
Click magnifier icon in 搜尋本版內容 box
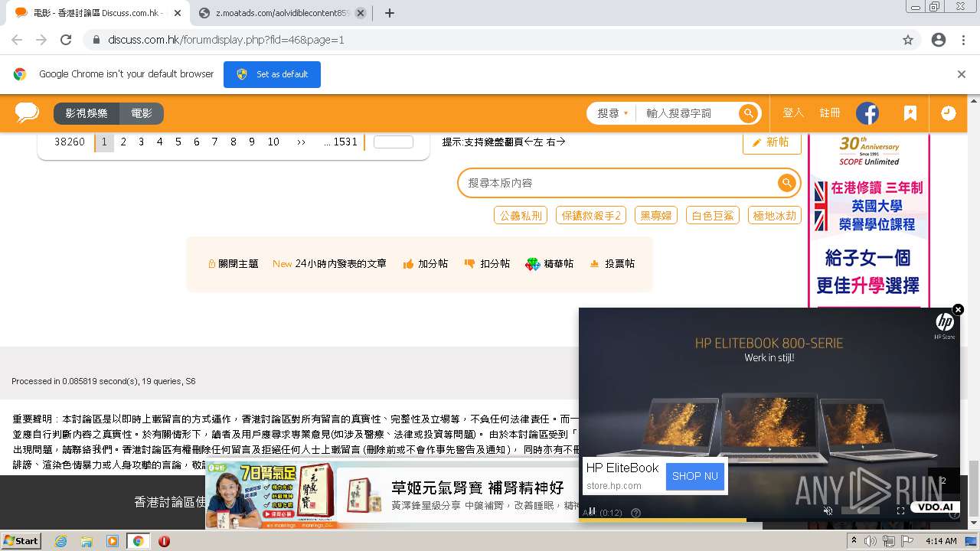786,183
